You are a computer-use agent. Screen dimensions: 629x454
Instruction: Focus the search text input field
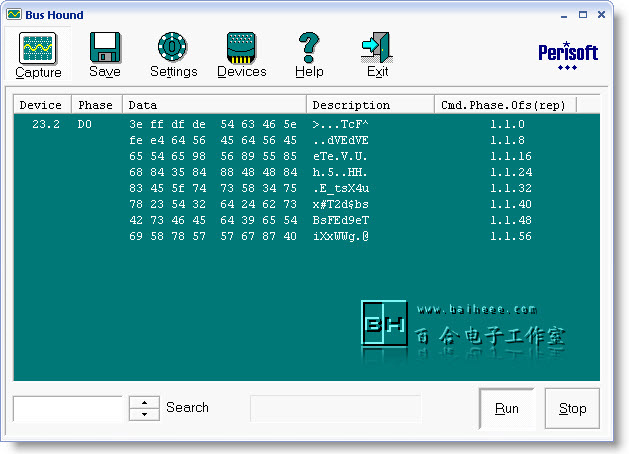point(67,409)
